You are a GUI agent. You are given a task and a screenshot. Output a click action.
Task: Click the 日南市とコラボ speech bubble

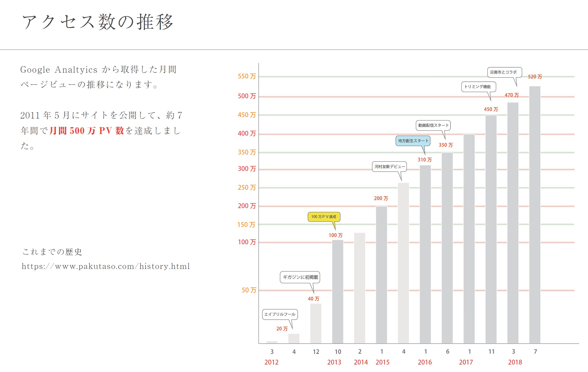[x=504, y=72]
